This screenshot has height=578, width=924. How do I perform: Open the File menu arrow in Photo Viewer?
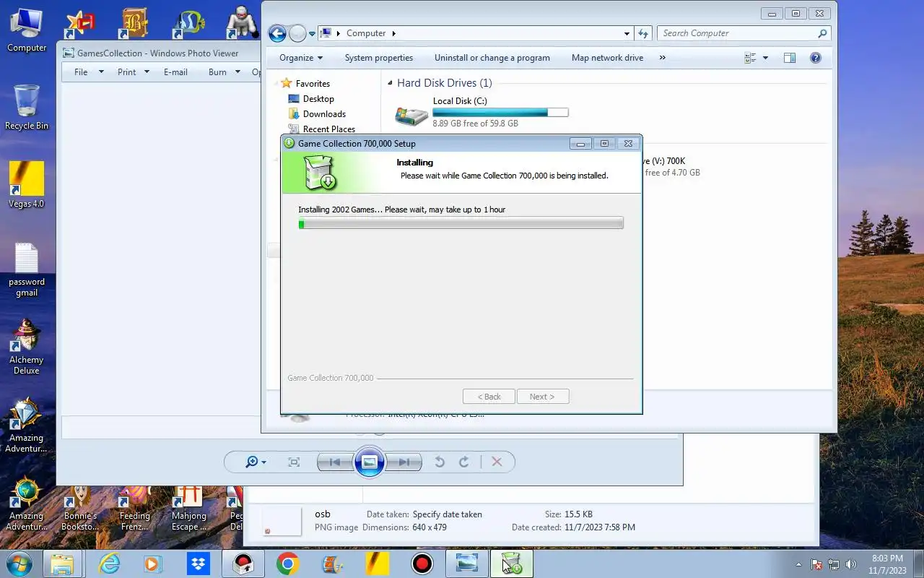pyautogui.click(x=101, y=72)
